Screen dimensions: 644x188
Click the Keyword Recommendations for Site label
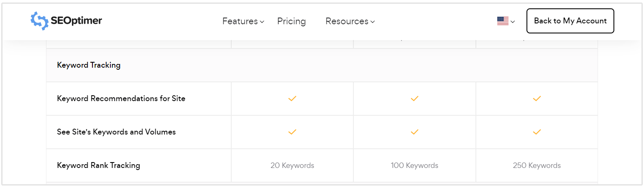(x=121, y=99)
